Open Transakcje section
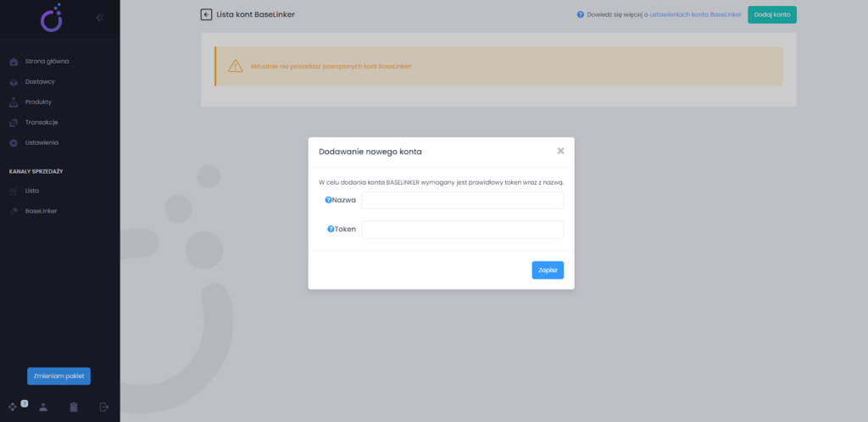This screenshot has height=422, width=868. click(x=42, y=122)
